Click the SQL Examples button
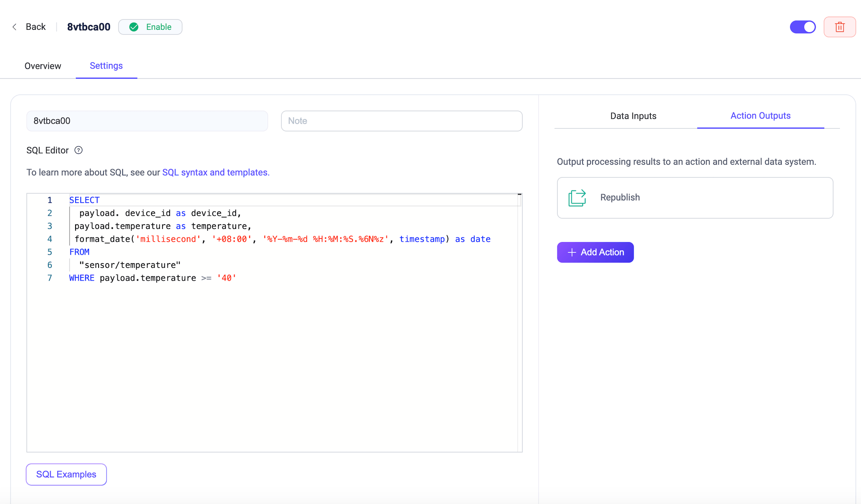This screenshot has width=861, height=504. (x=66, y=474)
